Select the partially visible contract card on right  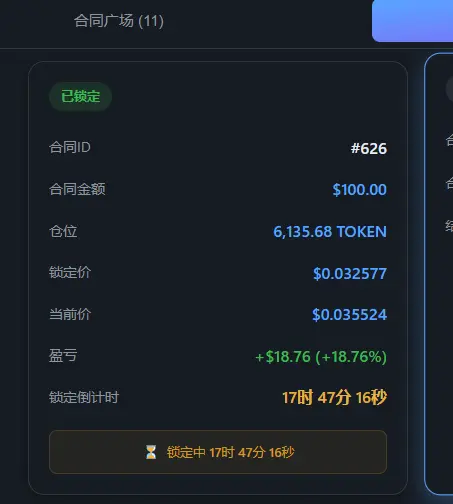439,274
